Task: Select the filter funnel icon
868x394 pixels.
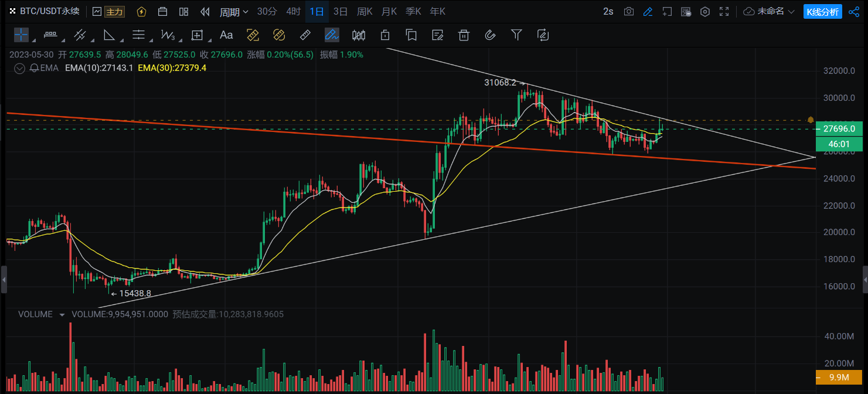Action: [x=516, y=35]
